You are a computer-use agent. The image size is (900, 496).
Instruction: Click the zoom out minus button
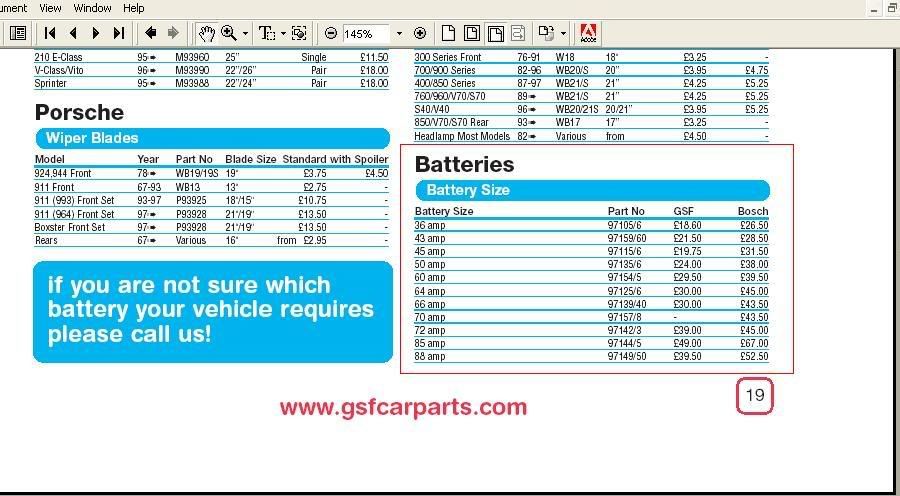click(331, 33)
